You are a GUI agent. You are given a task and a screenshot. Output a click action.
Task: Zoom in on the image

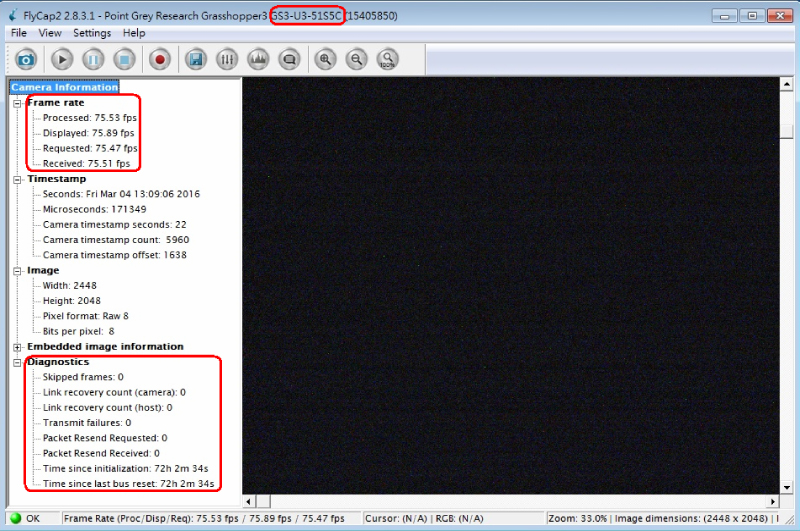click(325, 59)
